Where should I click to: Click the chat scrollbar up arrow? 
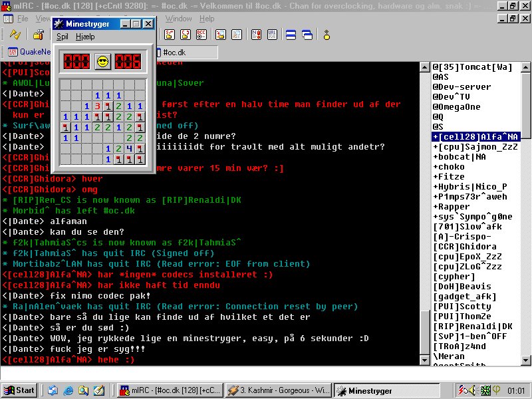[x=424, y=67]
